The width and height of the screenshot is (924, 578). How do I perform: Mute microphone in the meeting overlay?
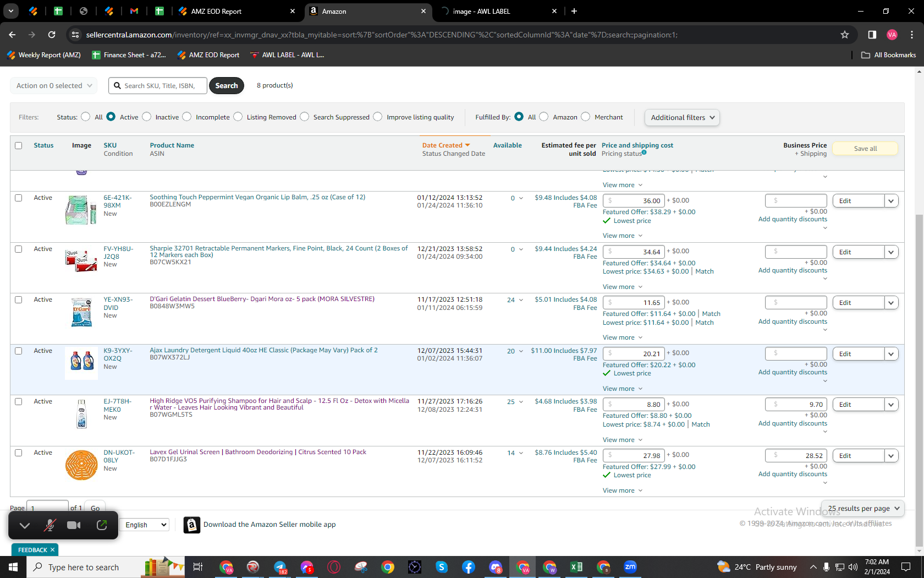[x=50, y=525]
